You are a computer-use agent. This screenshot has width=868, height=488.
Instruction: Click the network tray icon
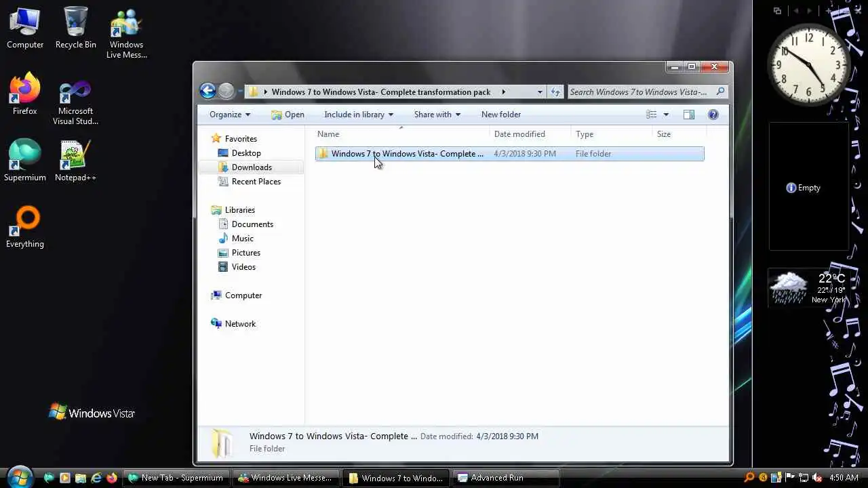point(804,478)
